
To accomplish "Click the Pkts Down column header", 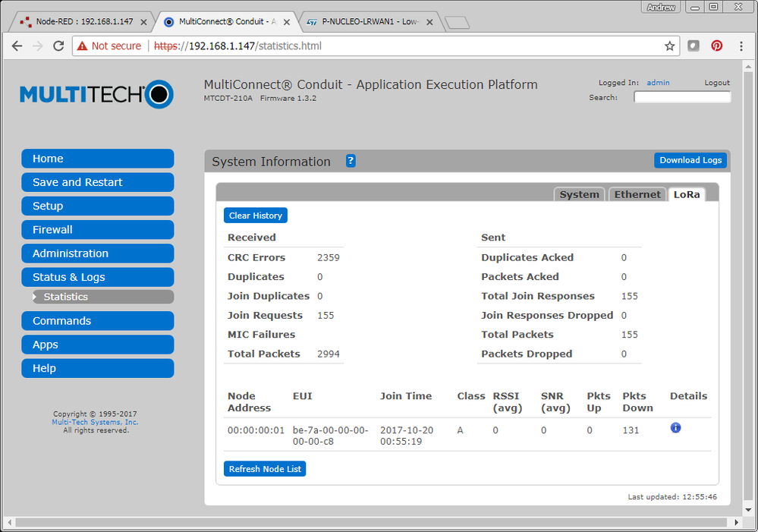I will [637, 402].
